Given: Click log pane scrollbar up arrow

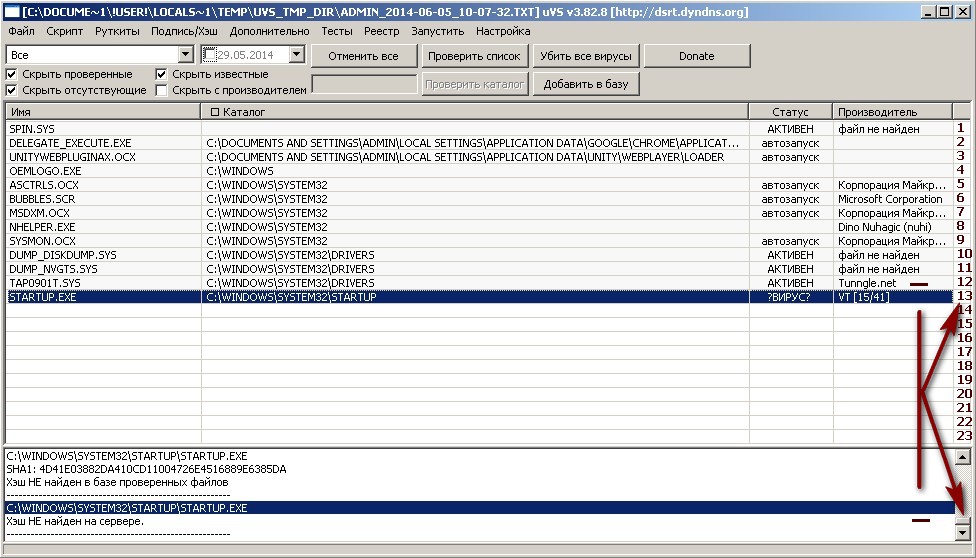Looking at the screenshot, I should tap(963, 457).
